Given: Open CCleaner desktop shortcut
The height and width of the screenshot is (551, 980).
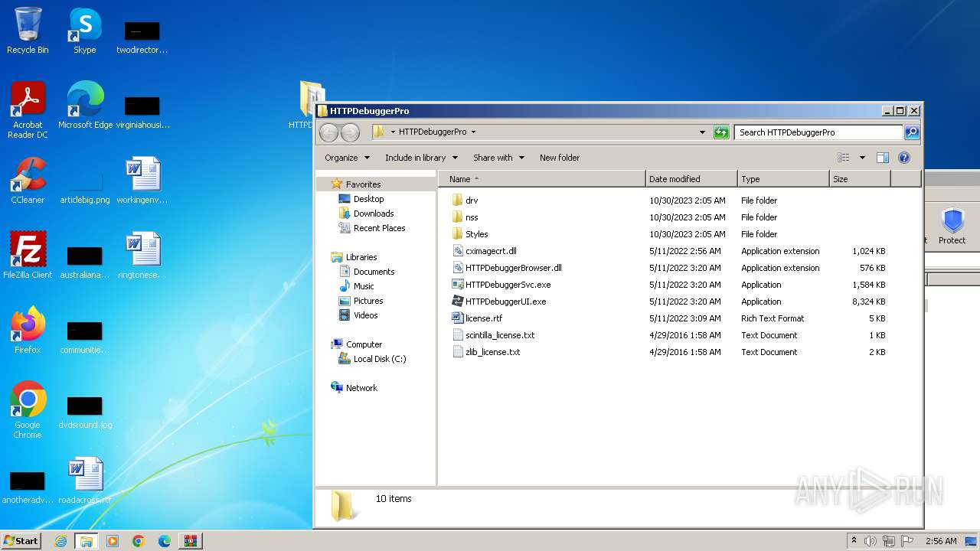Looking at the screenshot, I should [28, 181].
